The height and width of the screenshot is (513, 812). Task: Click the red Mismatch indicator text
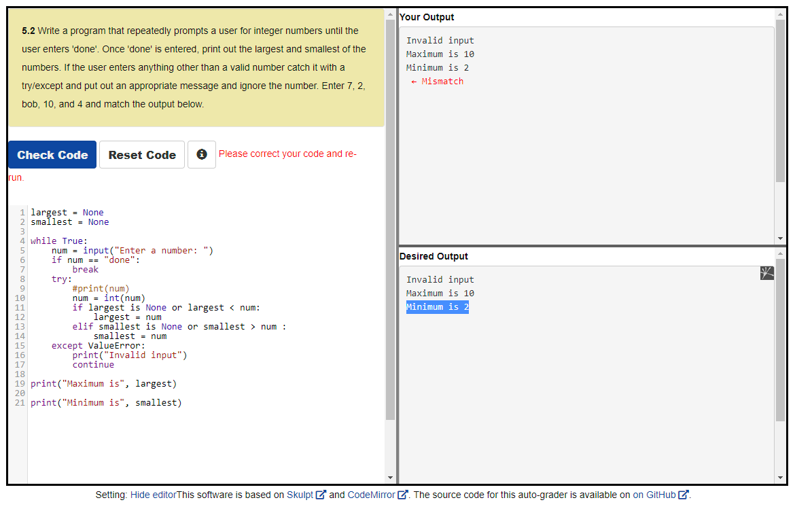[x=437, y=82]
